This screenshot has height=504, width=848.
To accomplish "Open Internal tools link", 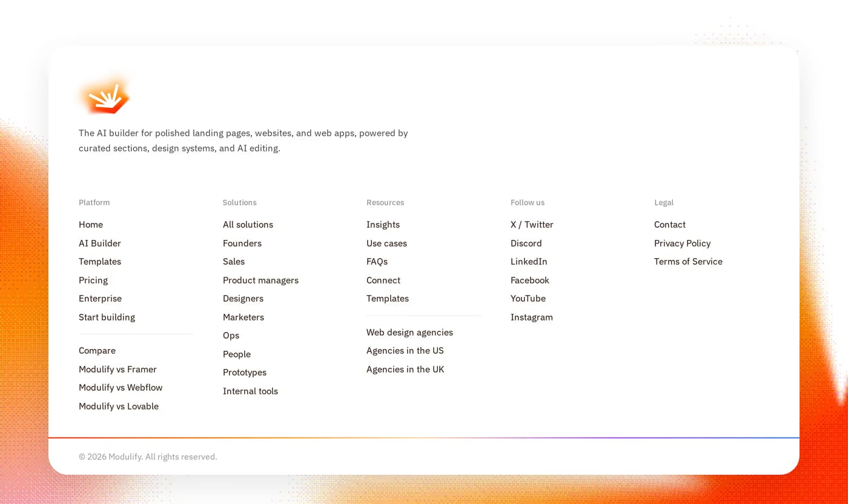I will [x=250, y=391].
